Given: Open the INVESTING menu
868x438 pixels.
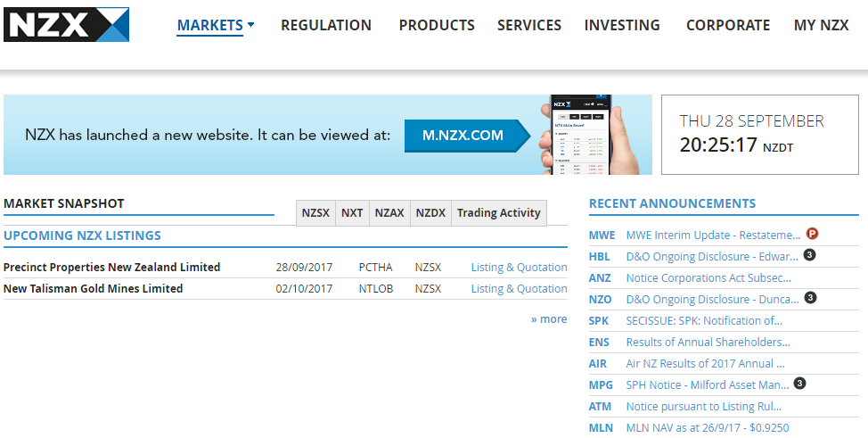Looking at the screenshot, I should click(622, 26).
